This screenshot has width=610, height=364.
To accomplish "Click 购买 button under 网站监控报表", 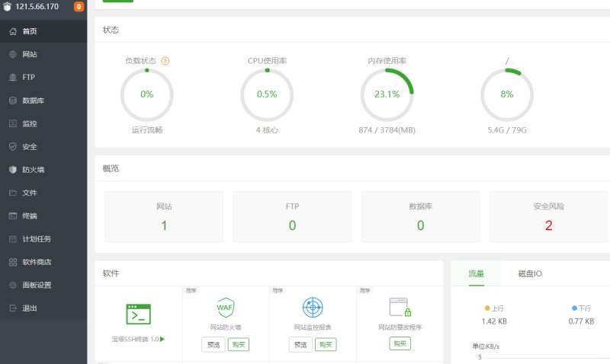I will pyautogui.click(x=326, y=344).
